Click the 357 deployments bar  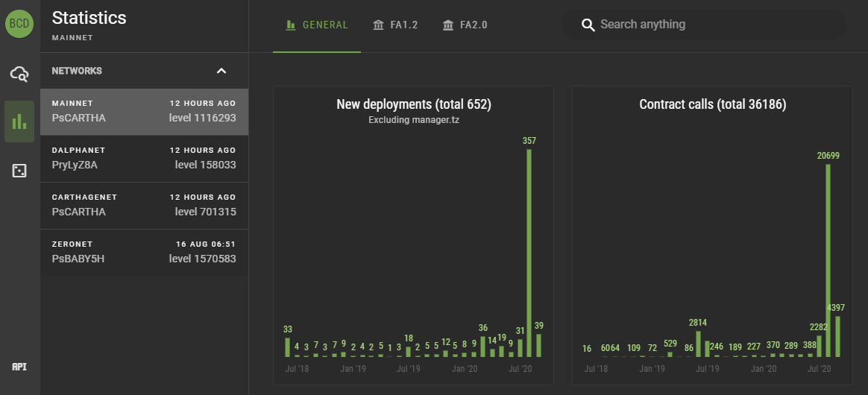pyautogui.click(x=529, y=253)
